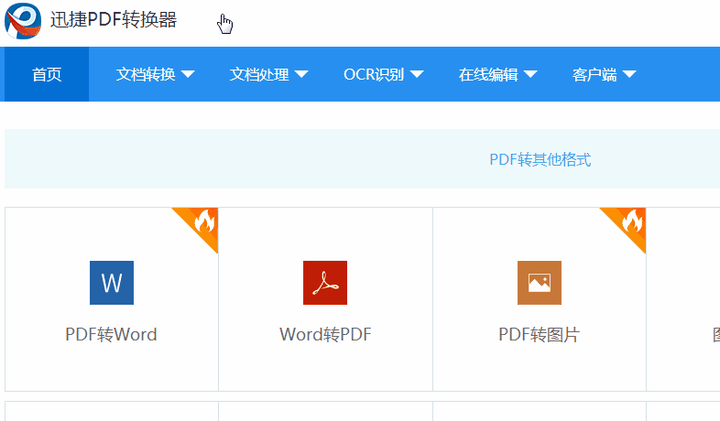Open the 在线编辑 menu
This screenshot has height=421, width=720.
(x=498, y=74)
